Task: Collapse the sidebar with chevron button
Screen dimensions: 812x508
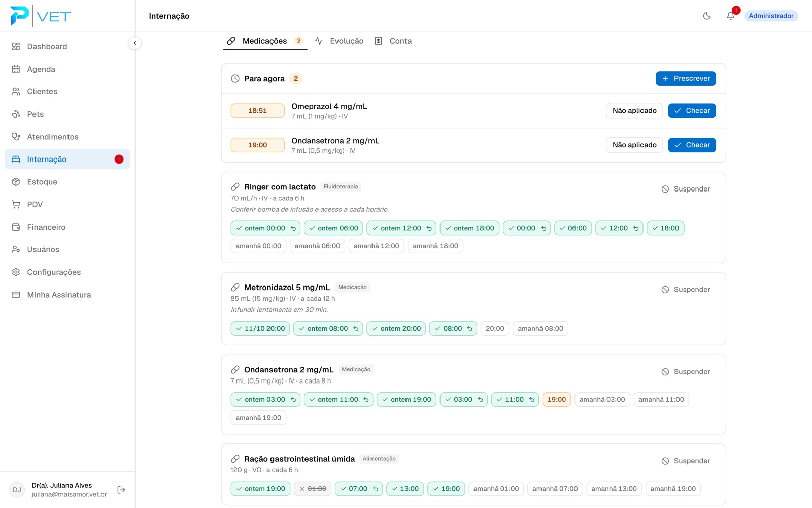Action: 134,43
